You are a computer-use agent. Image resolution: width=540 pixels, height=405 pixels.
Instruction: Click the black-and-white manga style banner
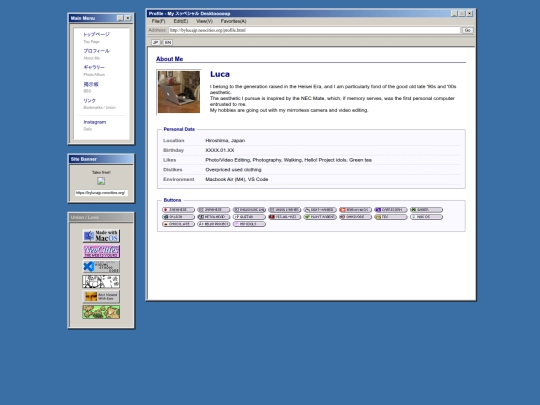tap(101, 282)
